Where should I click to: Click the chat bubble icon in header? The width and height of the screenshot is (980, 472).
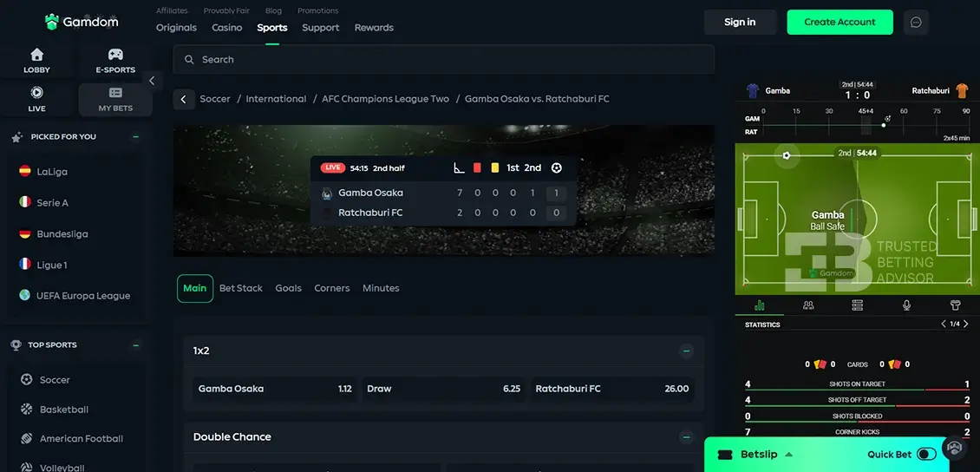tap(916, 22)
